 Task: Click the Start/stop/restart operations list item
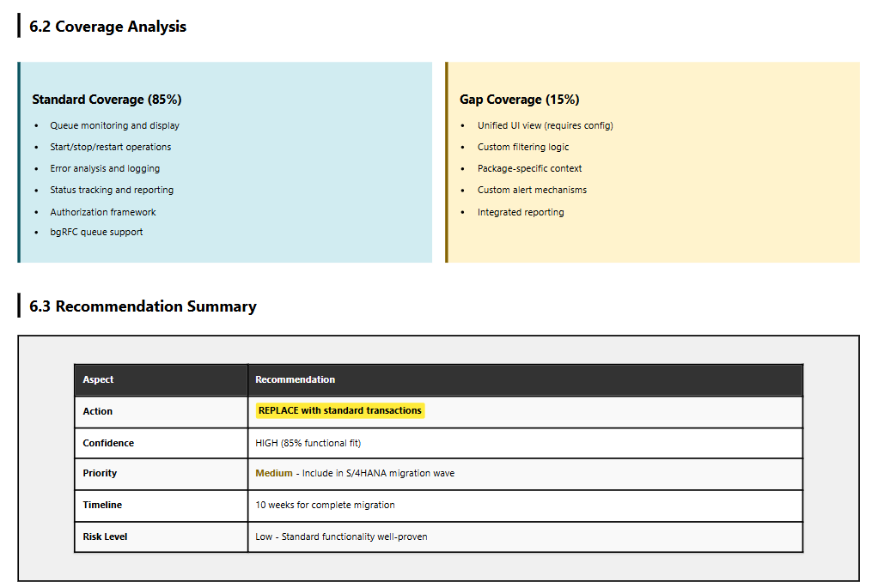(110, 147)
